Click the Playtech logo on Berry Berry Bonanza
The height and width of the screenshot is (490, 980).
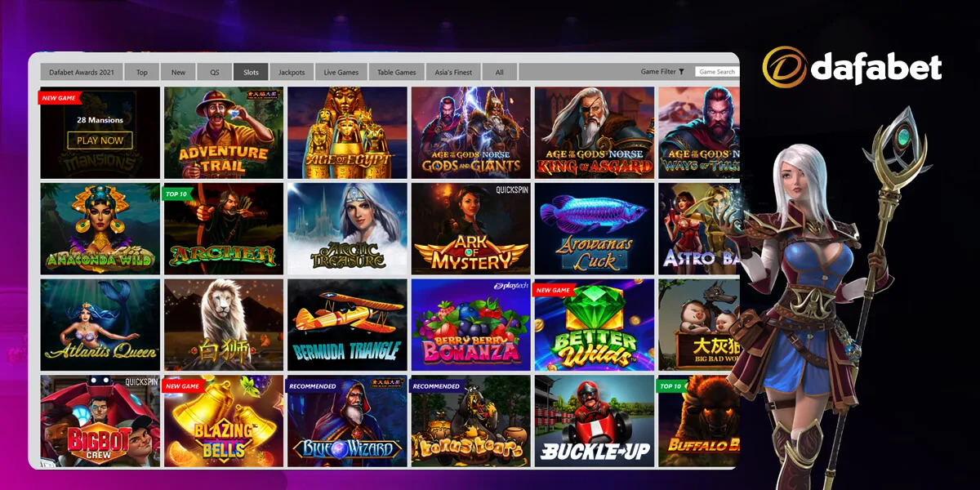coord(511,286)
